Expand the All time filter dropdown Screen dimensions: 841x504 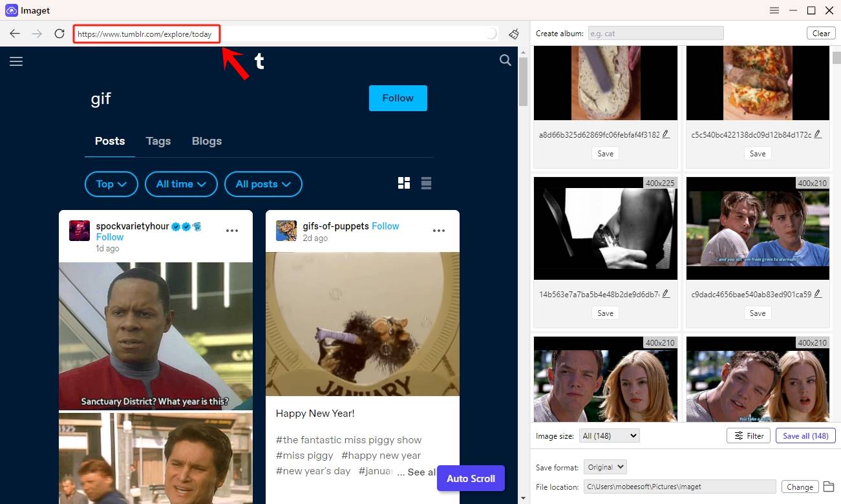tap(181, 184)
